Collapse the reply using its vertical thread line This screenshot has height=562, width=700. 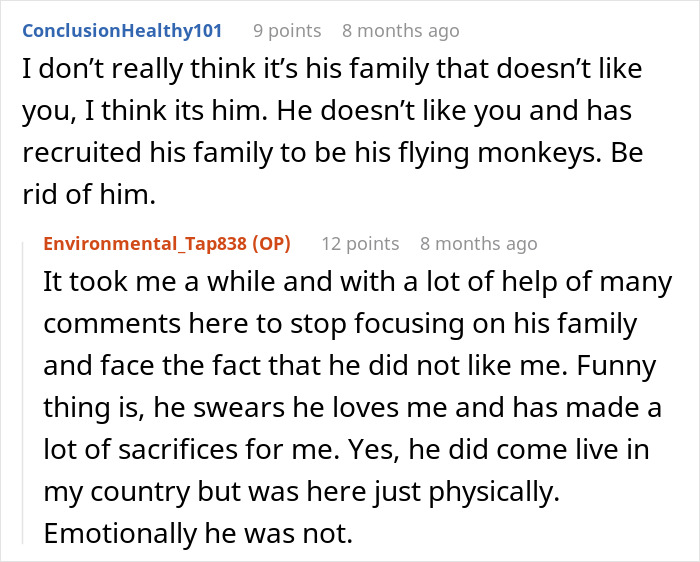pos(23,392)
